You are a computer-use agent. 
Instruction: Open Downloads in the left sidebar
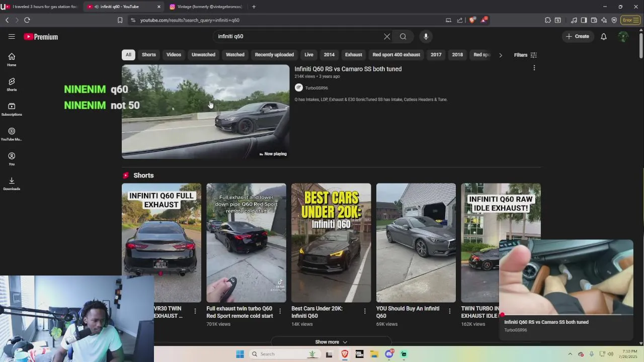(x=12, y=184)
